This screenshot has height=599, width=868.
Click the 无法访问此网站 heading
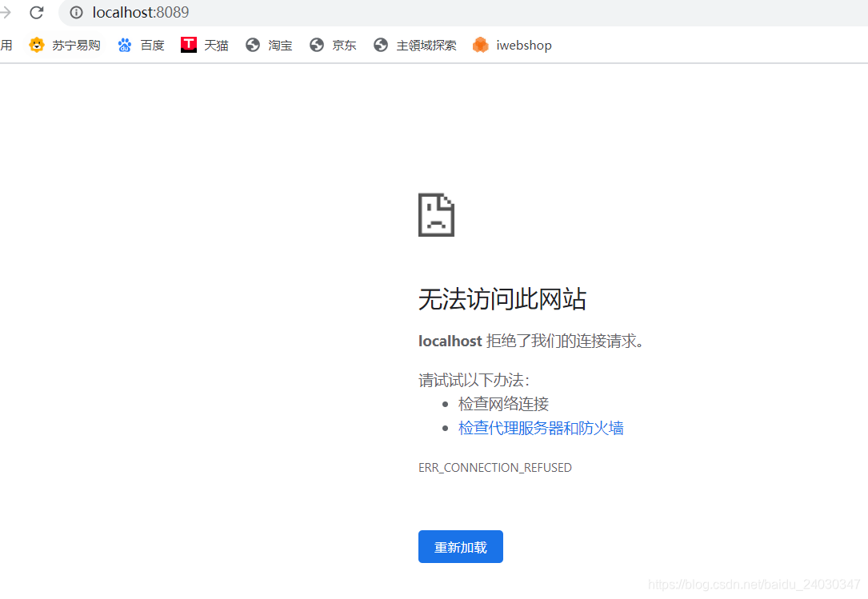coord(502,299)
